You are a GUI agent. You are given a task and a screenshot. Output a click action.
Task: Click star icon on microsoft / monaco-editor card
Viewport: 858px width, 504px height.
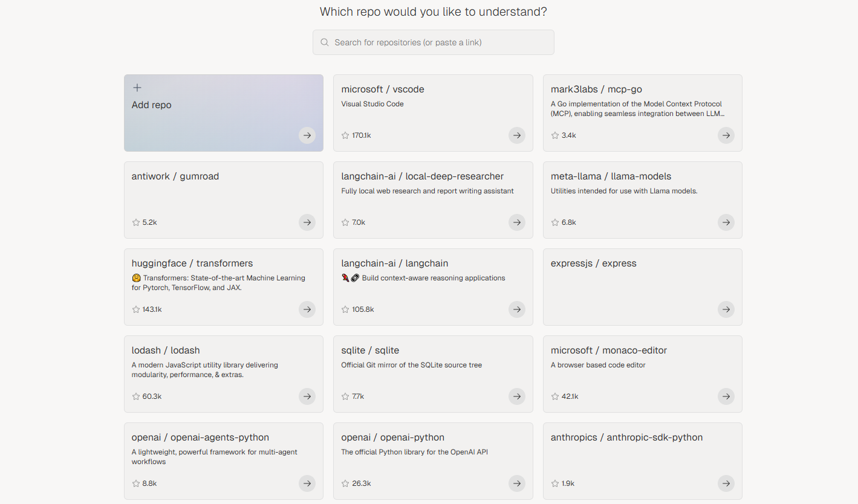point(555,396)
